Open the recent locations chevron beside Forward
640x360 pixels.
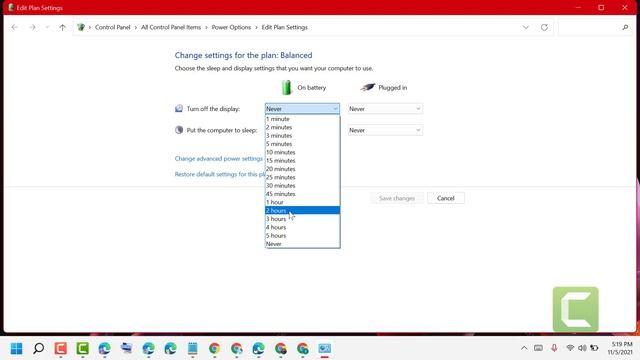click(47, 27)
